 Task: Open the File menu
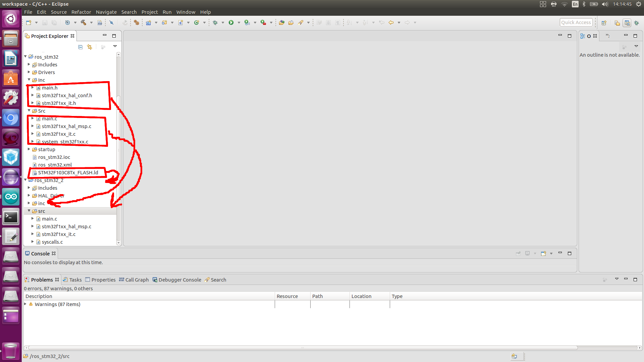(x=28, y=12)
